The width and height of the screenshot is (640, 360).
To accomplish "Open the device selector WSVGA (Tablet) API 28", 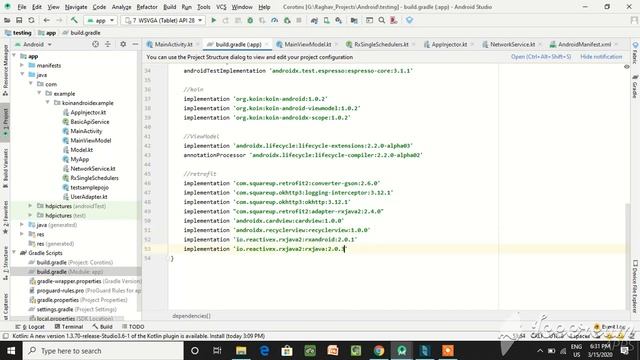I will click(163, 20).
